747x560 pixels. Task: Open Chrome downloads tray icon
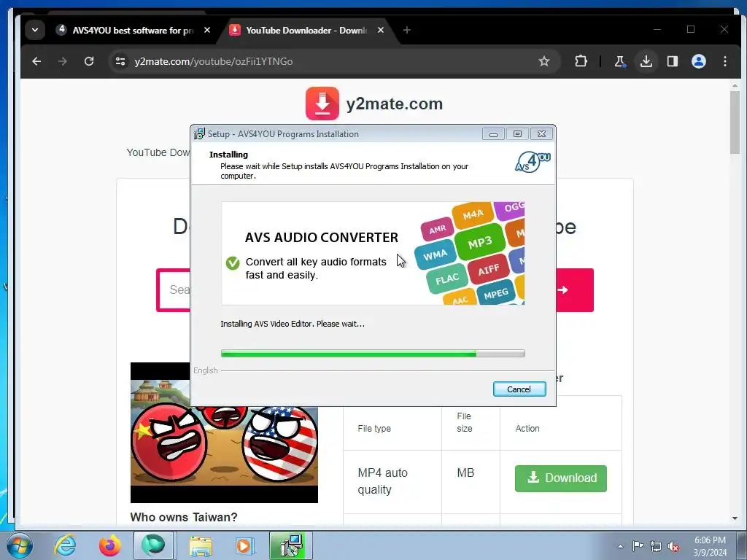646,61
